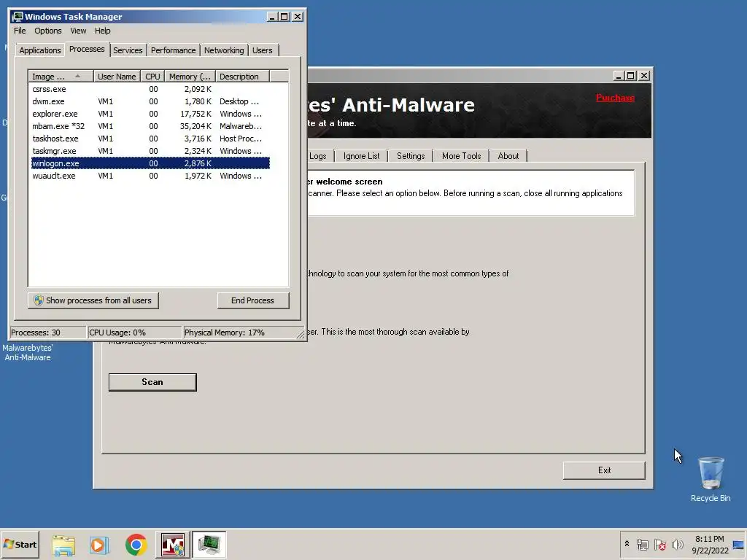747x560 pixels.
Task: Open the View menu in Task Manager
Action: (78, 31)
